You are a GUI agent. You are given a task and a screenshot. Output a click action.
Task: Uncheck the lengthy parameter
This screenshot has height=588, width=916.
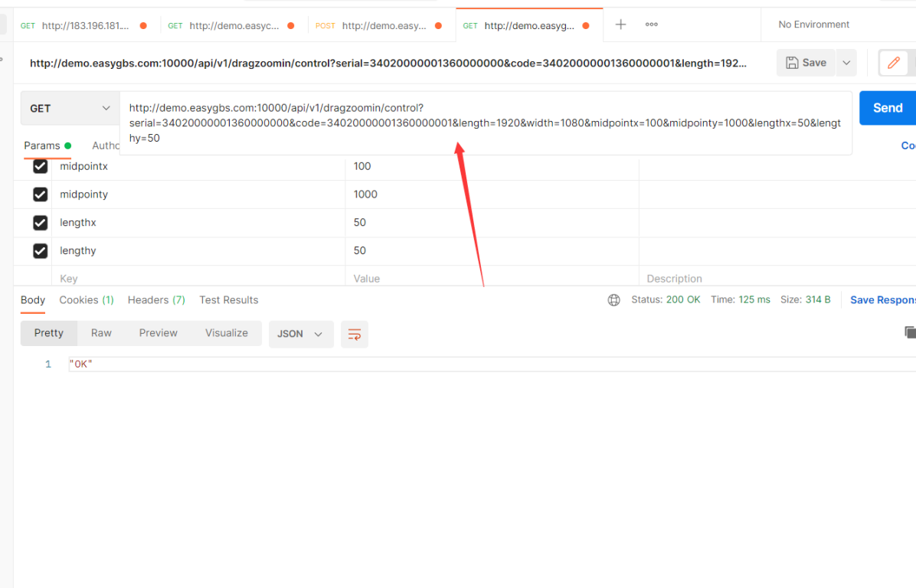coord(40,250)
